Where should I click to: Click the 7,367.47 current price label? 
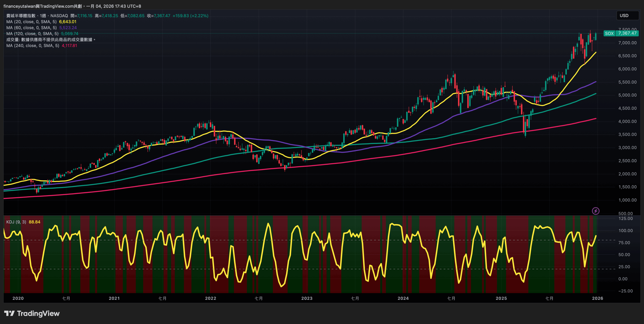point(627,33)
